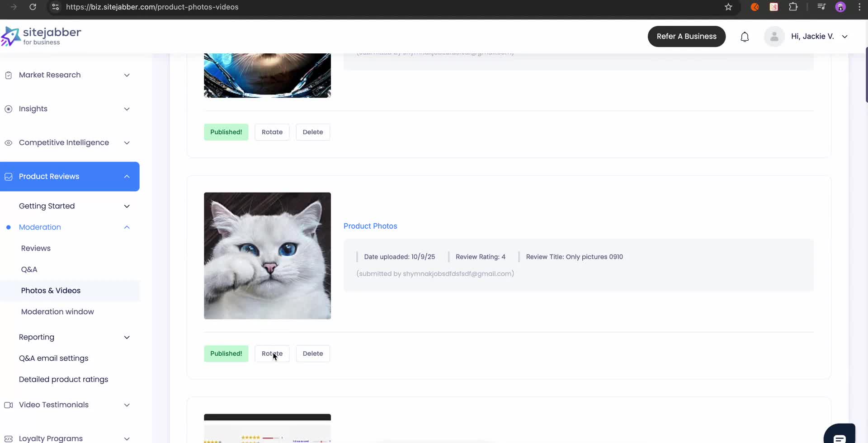Collapse the Moderation submenu
The height and width of the screenshot is (443, 868).
tap(127, 227)
